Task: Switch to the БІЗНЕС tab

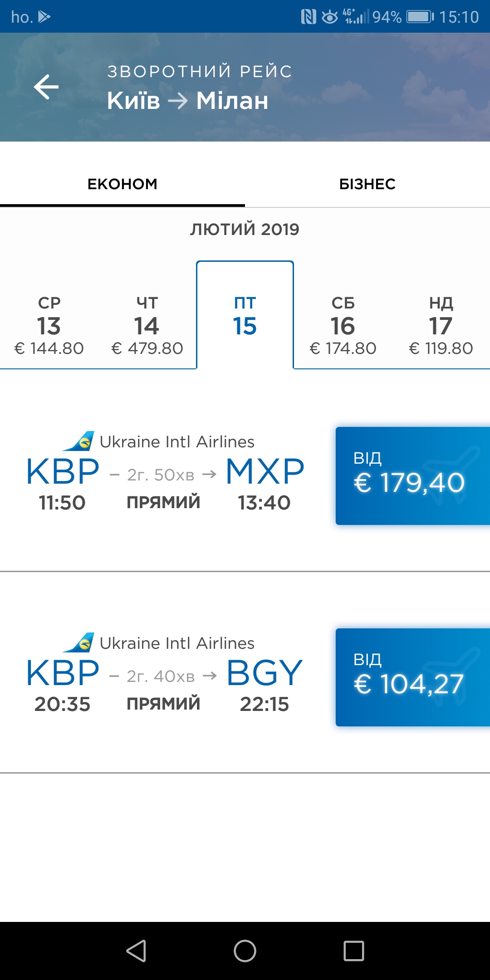Action: coord(367,184)
